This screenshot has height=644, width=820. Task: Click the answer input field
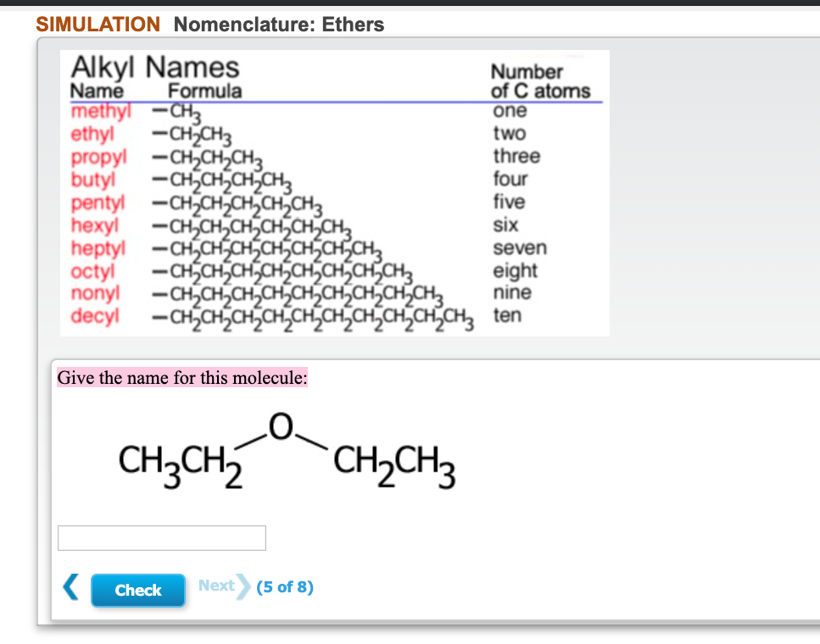coord(161,537)
